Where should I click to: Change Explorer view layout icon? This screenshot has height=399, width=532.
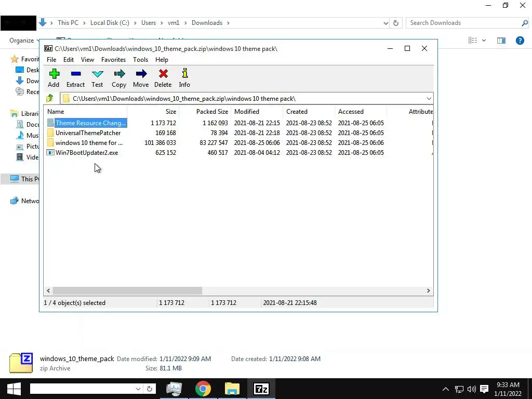[473, 41]
